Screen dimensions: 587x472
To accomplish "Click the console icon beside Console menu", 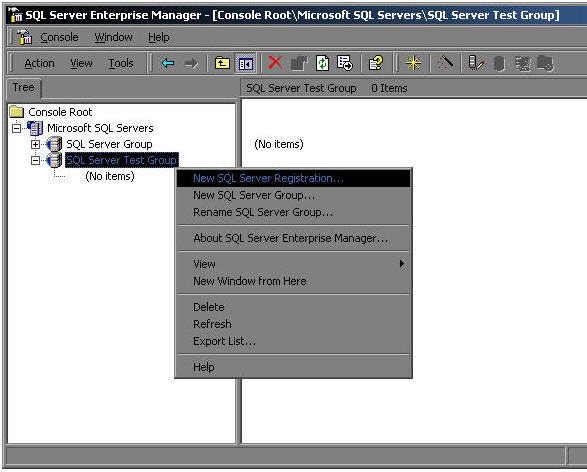I will [x=25, y=37].
